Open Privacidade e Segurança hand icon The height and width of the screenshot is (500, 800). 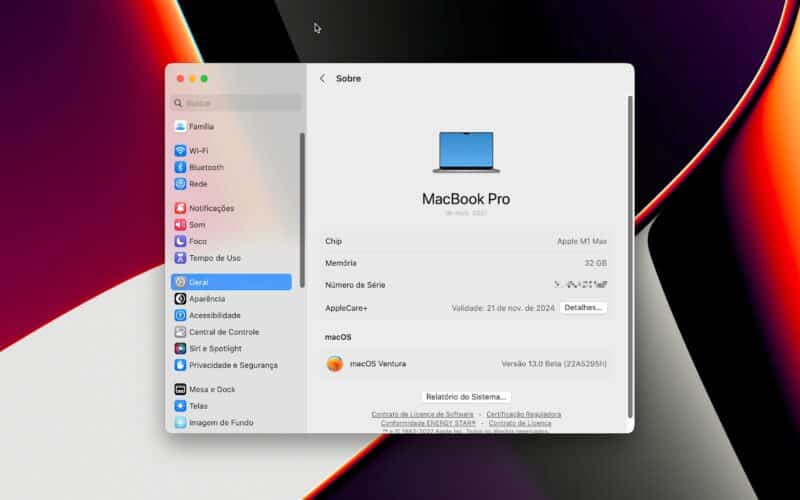(x=180, y=365)
